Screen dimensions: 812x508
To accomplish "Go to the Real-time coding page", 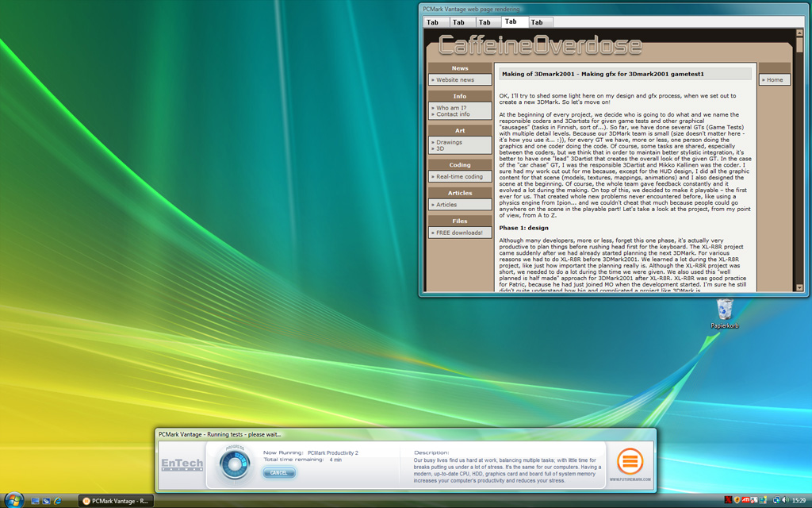I will point(459,177).
